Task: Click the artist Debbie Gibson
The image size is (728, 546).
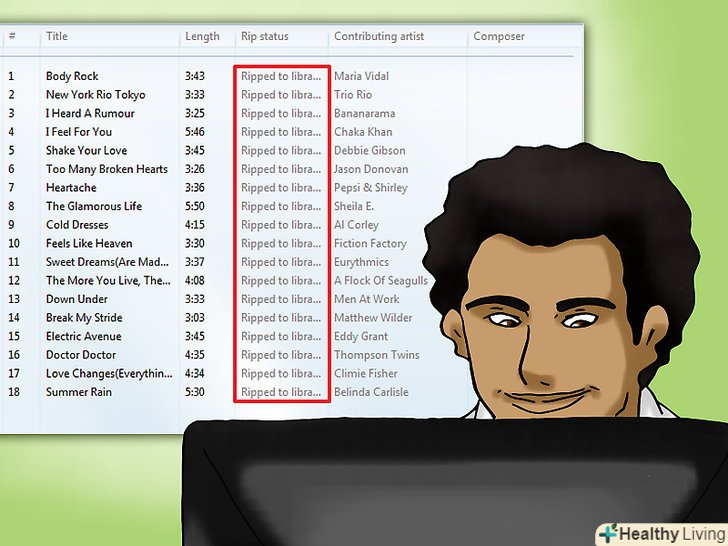Action: (370, 150)
